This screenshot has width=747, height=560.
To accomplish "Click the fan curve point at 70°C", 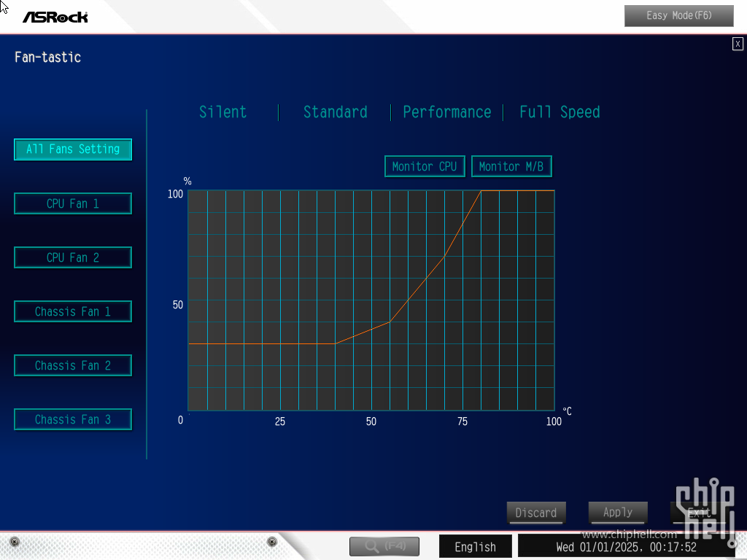I will 444,256.
